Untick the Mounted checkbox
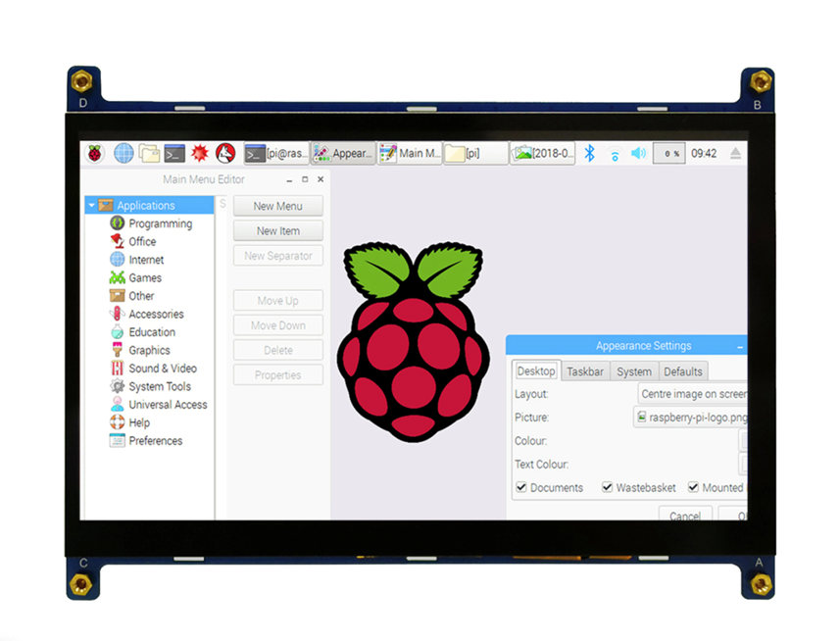 point(693,488)
